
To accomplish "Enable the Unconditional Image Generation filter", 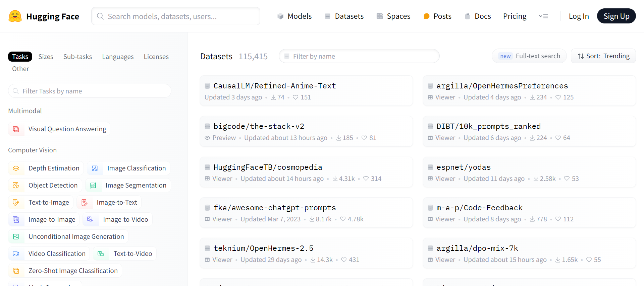I will pos(68,236).
